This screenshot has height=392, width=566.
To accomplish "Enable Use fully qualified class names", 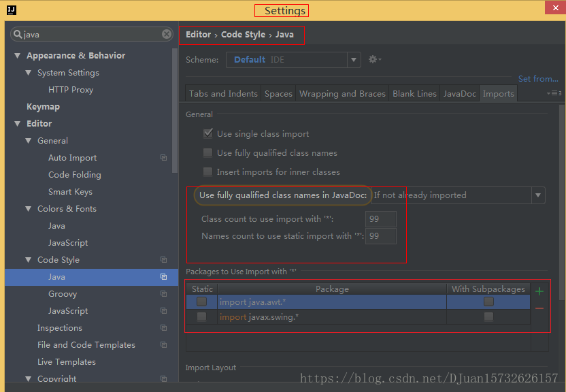I will tap(208, 152).
